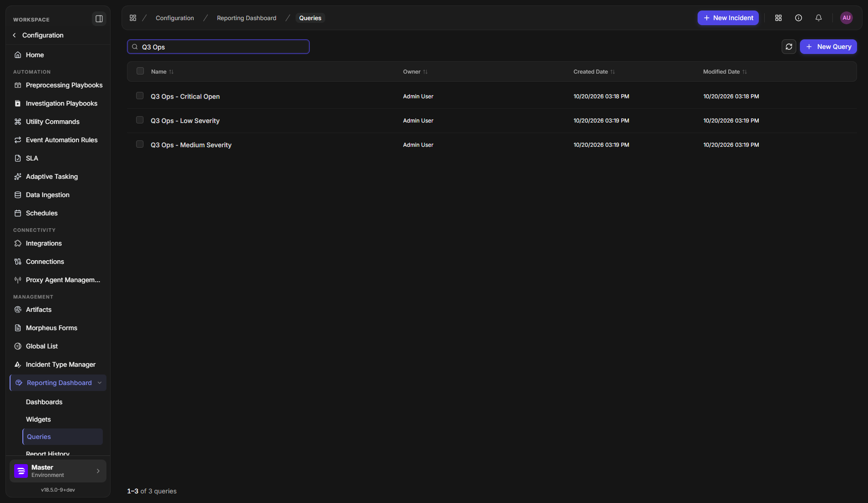Viewport: 868px width, 503px height.
Task: Open the apps grid icon near New Incident
Action: [778, 18]
